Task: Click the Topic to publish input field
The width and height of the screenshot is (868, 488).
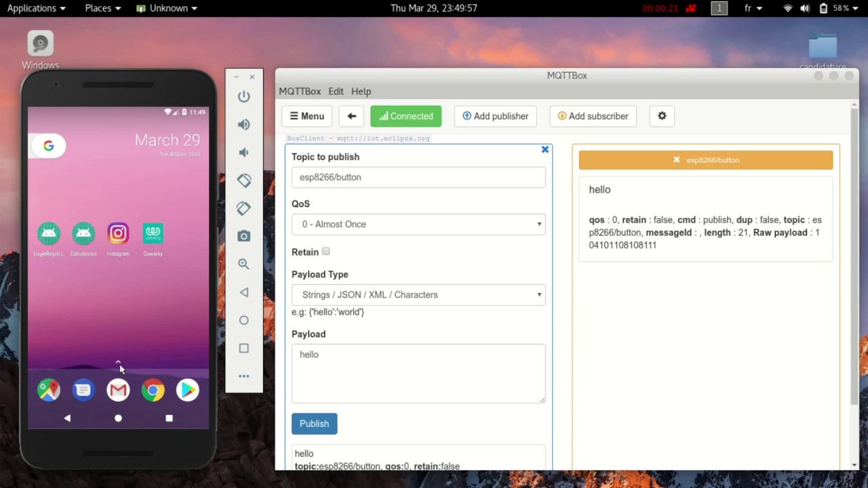Action: point(418,177)
